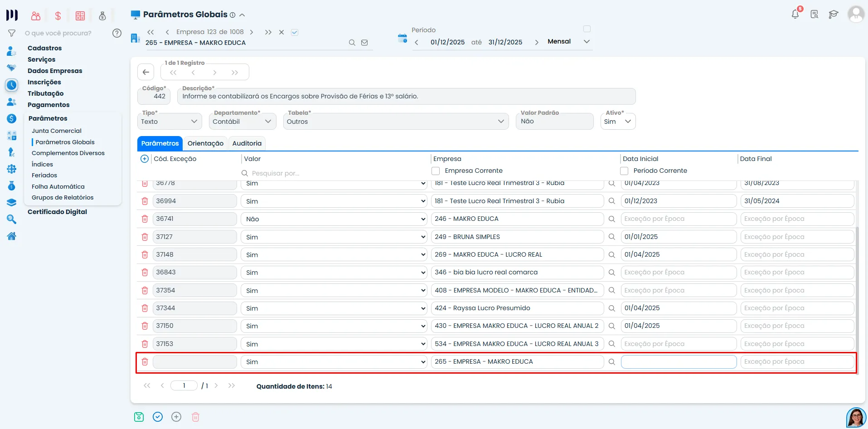This screenshot has height=429, width=868.
Task: Add new exception with plus icon
Action: point(145,159)
